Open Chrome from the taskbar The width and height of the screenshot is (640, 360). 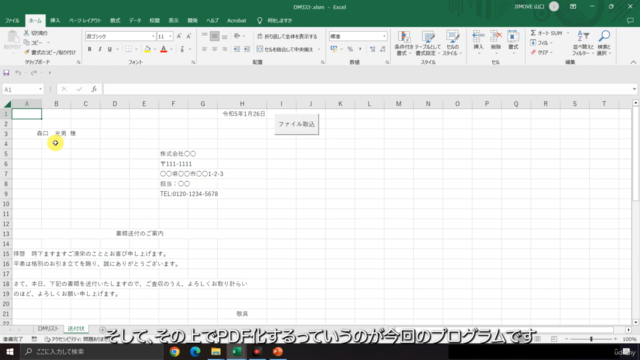174,351
